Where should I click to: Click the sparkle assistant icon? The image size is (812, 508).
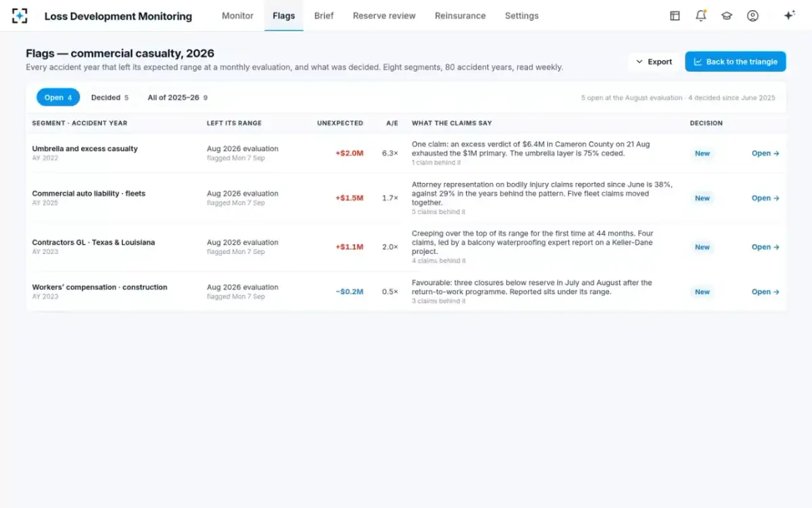789,16
